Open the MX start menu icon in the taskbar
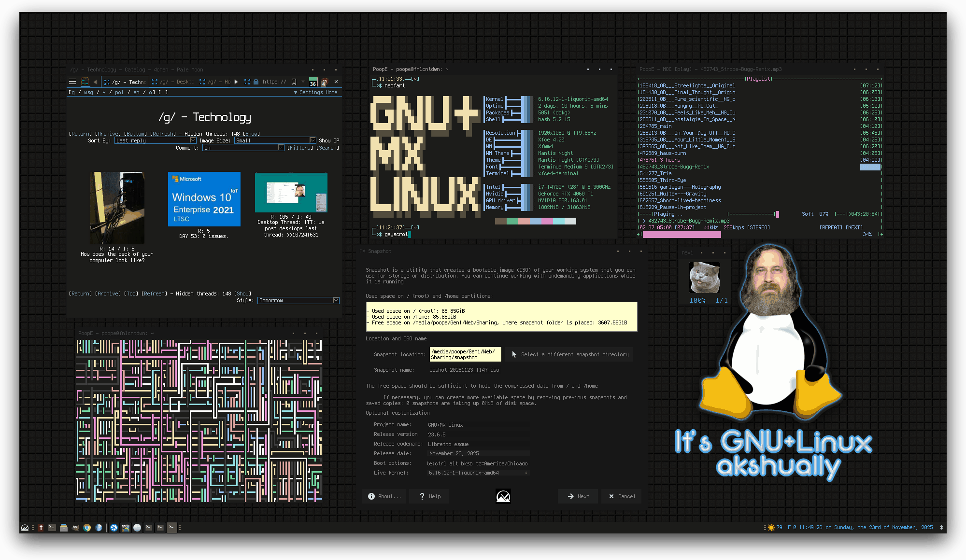The height and width of the screenshot is (560, 966). click(x=25, y=528)
